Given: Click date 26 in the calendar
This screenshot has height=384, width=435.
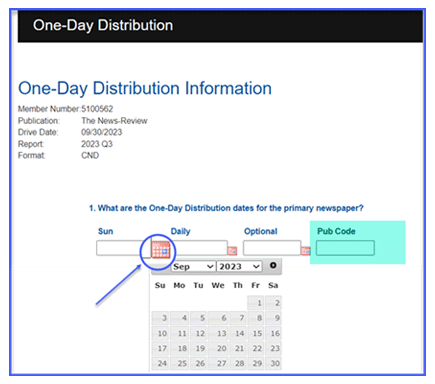Looking at the screenshot, I should click(x=199, y=363).
